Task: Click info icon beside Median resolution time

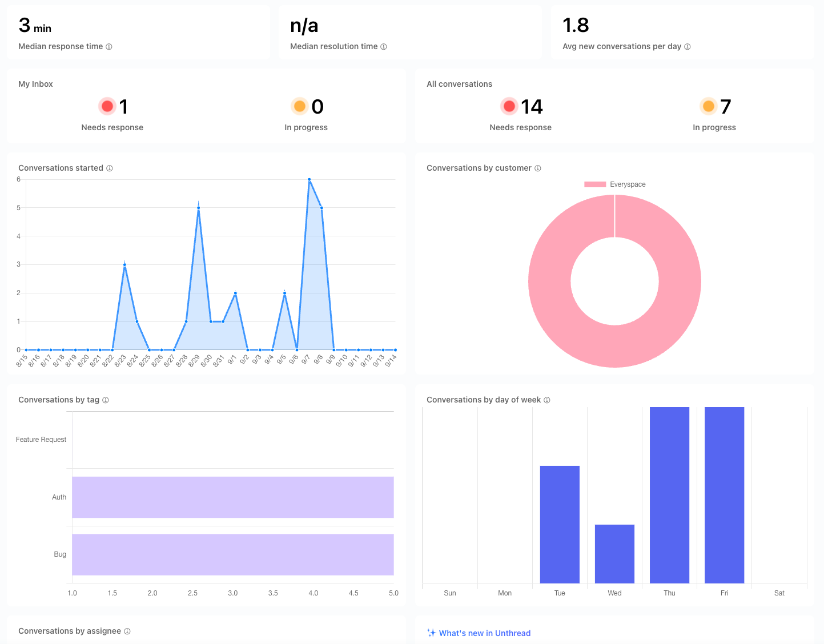Action: pyautogui.click(x=384, y=47)
